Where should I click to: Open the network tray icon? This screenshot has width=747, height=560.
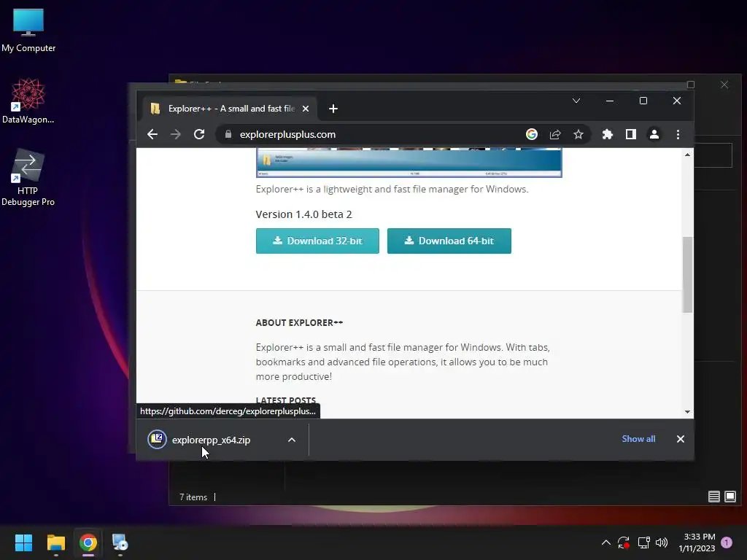point(643,542)
